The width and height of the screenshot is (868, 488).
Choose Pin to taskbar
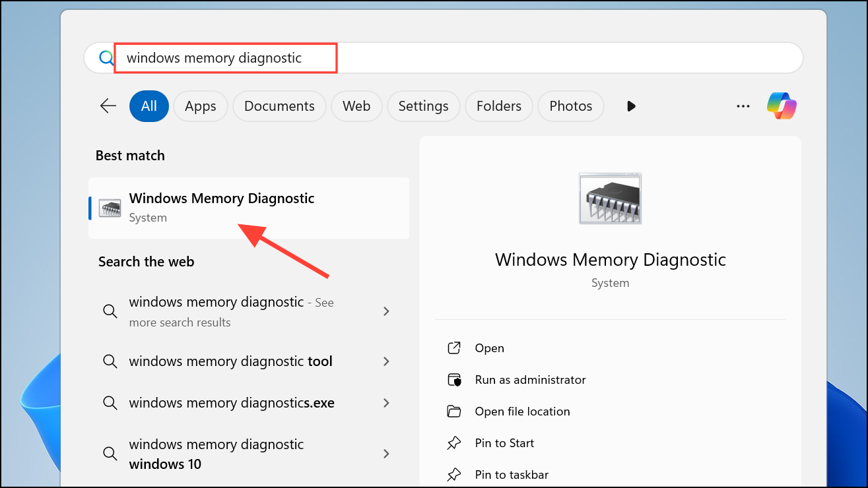[512, 475]
